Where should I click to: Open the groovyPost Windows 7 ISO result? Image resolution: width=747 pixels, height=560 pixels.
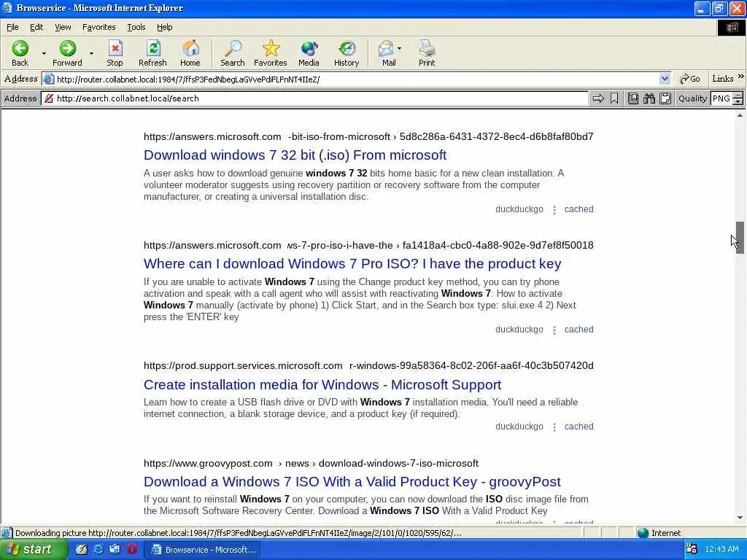click(x=352, y=482)
